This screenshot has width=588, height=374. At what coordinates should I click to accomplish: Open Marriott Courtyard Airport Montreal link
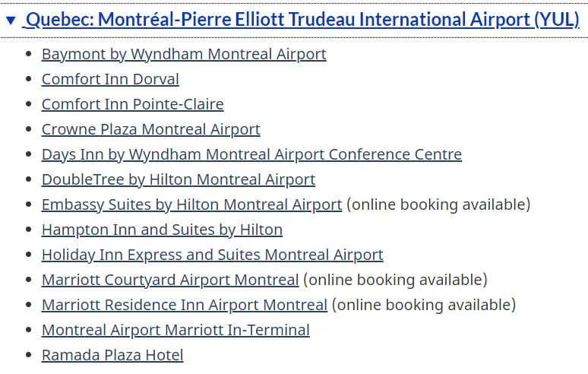pyautogui.click(x=170, y=280)
